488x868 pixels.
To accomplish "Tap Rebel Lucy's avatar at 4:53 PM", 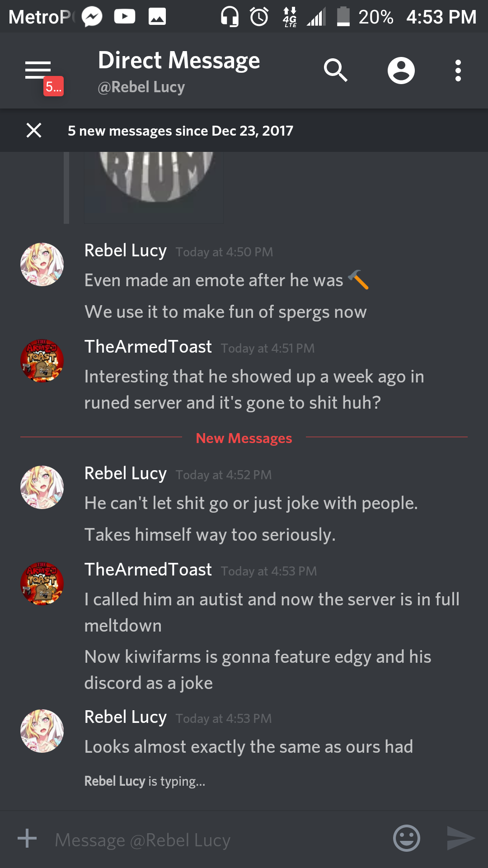I will click(x=42, y=731).
